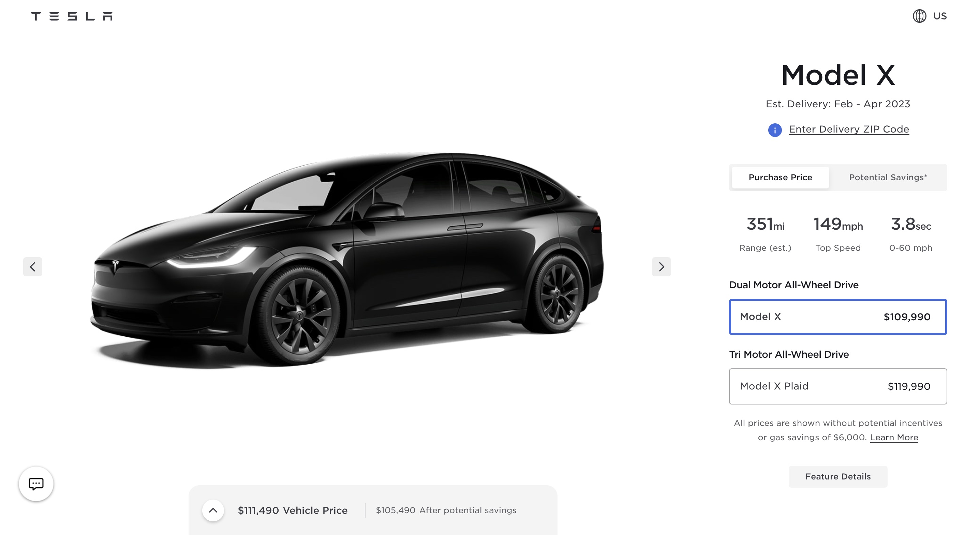Viewport: 980px width, 535px height.
Task: Open the globe region selector icon
Action: [919, 16]
